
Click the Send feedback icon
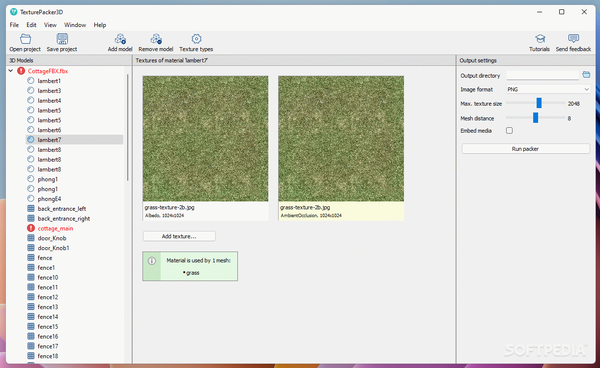pos(573,38)
